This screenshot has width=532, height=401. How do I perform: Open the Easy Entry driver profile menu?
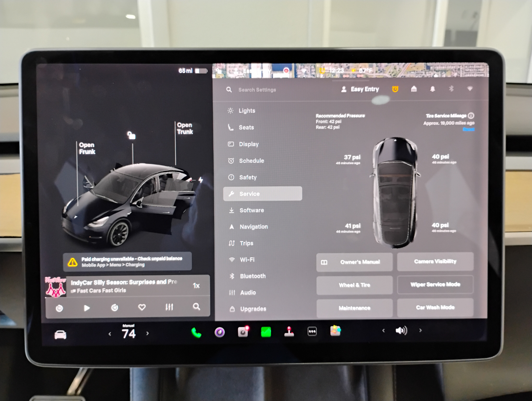[360, 89]
